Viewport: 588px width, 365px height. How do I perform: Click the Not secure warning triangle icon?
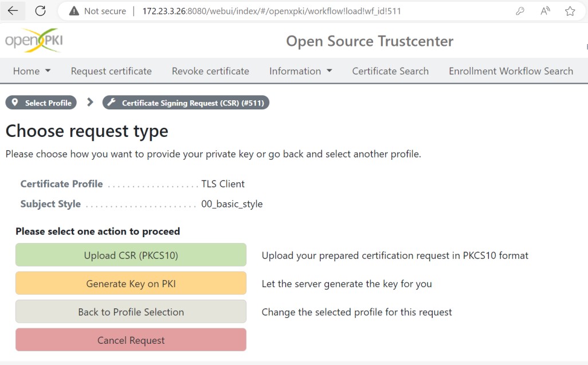(75, 11)
